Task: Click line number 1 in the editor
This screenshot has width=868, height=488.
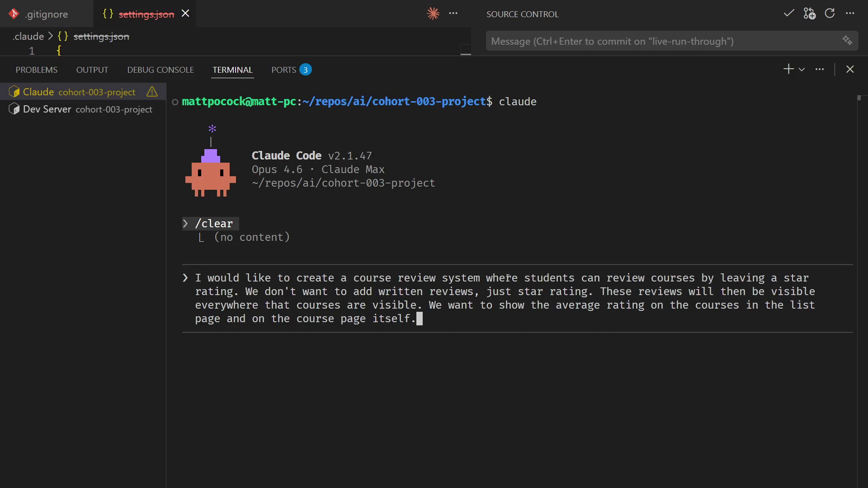Action: (x=32, y=51)
